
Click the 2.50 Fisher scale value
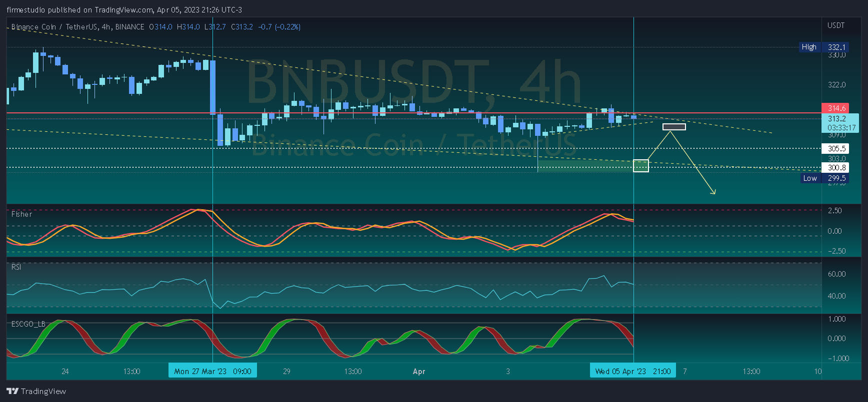[x=834, y=210]
